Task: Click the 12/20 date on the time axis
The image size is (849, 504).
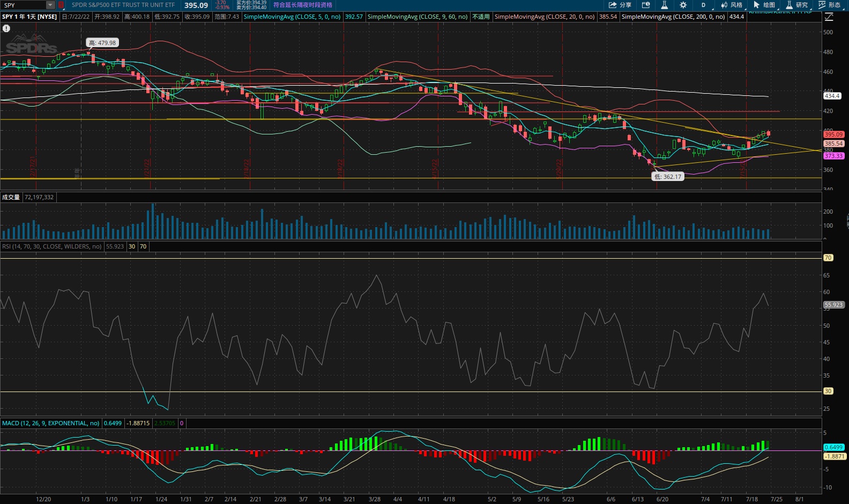Action: pos(43,499)
